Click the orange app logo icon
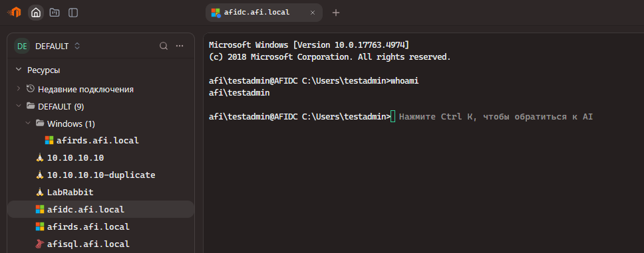This screenshot has width=644, height=253. click(x=15, y=13)
